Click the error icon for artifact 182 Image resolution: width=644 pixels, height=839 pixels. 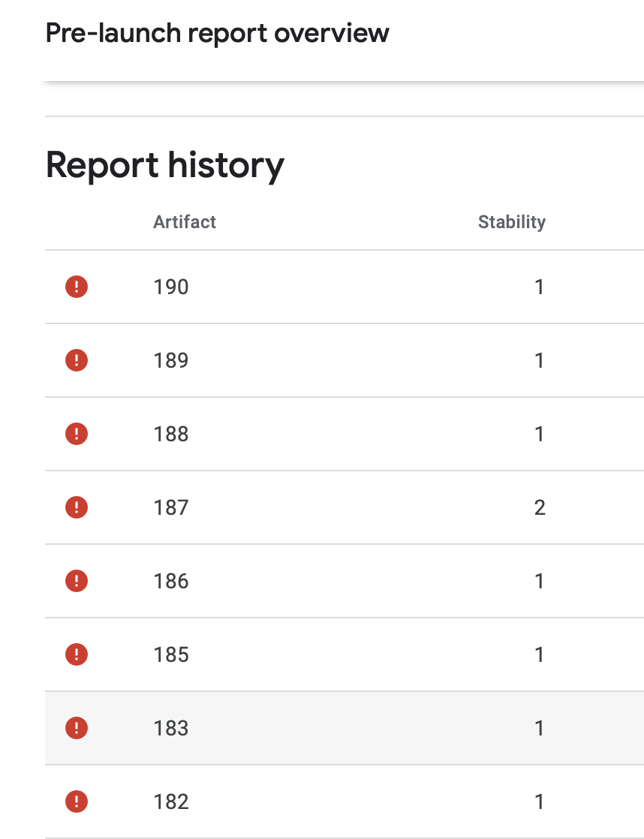click(x=76, y=801)
